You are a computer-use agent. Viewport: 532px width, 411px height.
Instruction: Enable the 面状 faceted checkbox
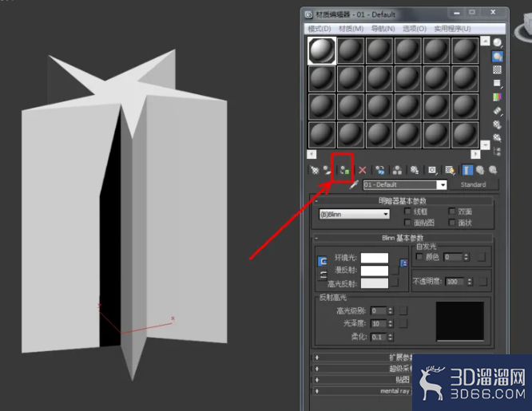click(x=451, y=223)
